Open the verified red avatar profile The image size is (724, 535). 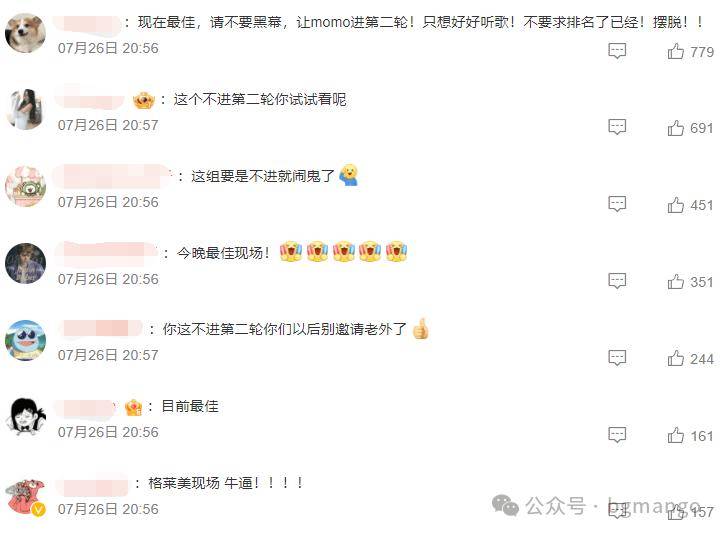pyautogui.click(x=25, y=496)
